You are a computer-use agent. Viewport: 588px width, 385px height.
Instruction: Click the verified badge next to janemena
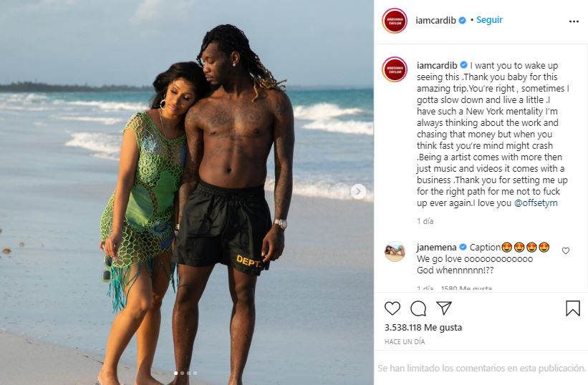(463, 247)
